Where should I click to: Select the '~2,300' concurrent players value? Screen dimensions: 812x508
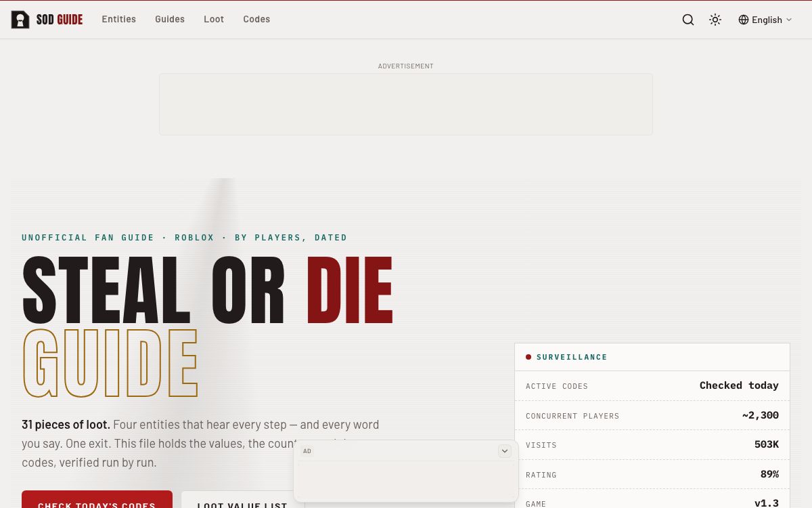(x=761, y=415)
